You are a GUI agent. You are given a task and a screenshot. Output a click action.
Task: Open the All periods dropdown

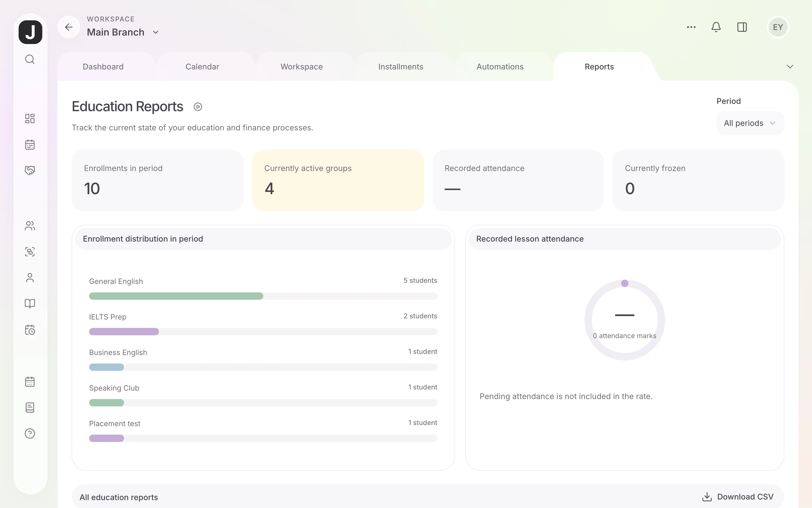(x=750, y=123)
